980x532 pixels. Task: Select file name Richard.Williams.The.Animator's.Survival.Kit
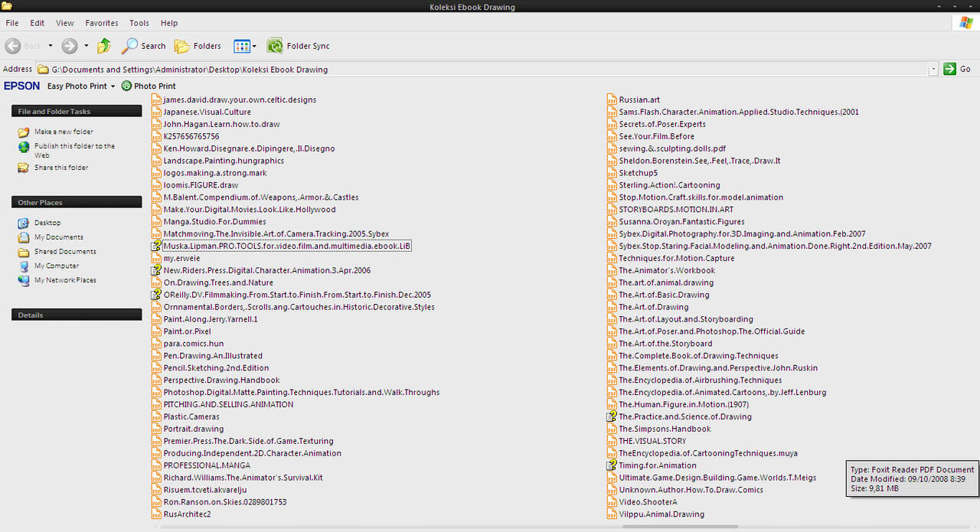(x=243, y=478)
